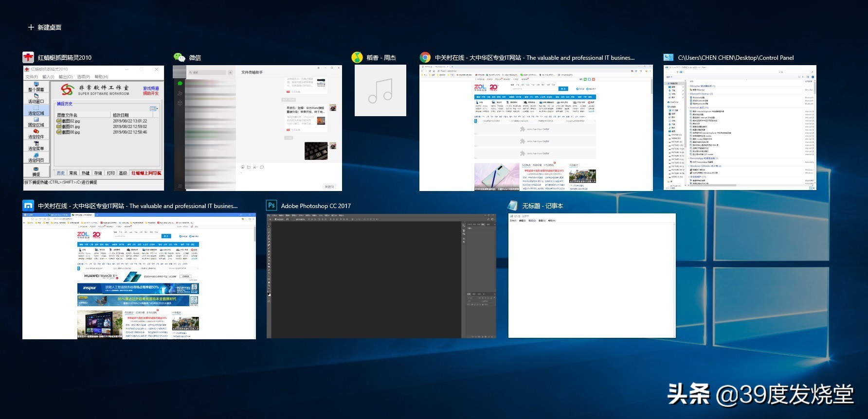This screenshot has height=419, width=868.
Task: Click the Ps icon for Adobe Photoshop CC 2017
Action: [x=271, y=206]
